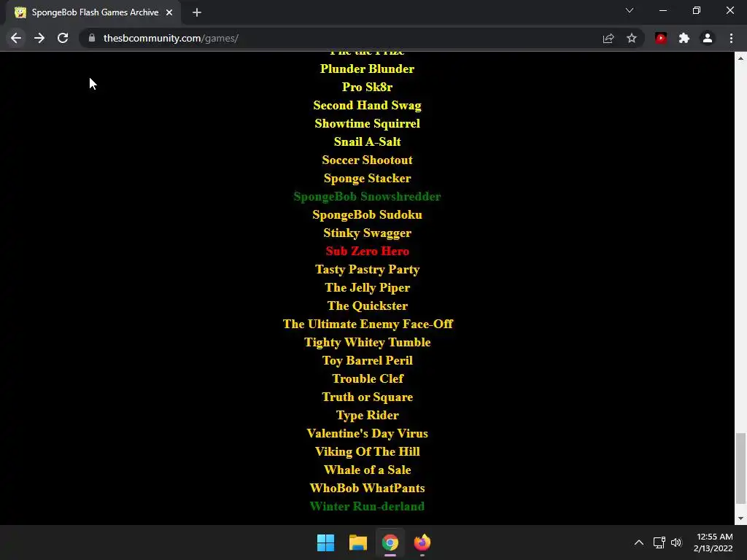Close the SpongeBob Flash Games Archive tab
The width and height of the screenshot is (747, 560).
(169, 12)
